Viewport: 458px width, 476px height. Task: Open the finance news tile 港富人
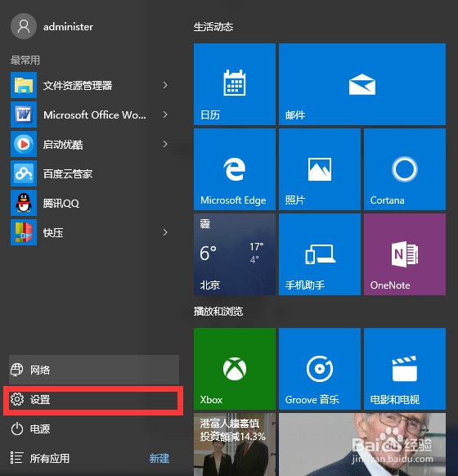click(235, 444)
